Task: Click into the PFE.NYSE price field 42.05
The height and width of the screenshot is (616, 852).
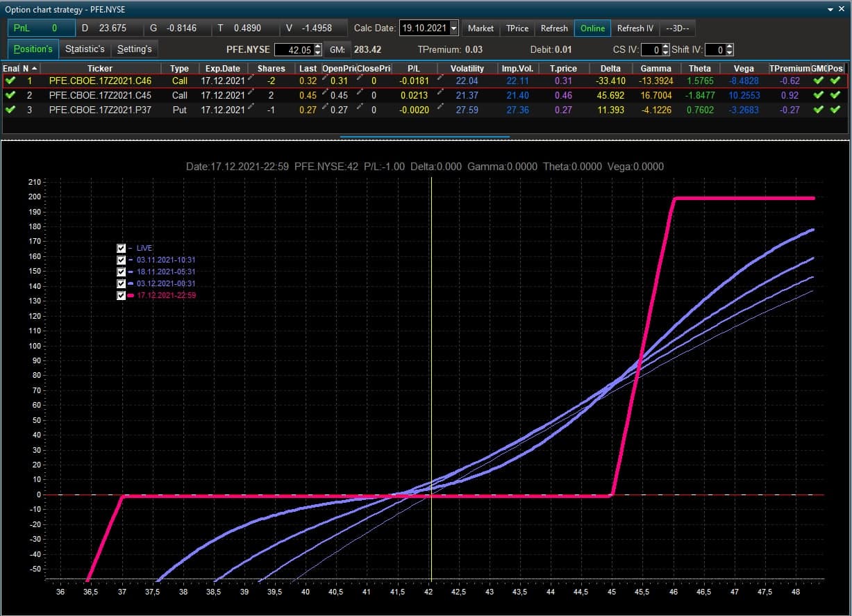Action: [x=294, y=49]
